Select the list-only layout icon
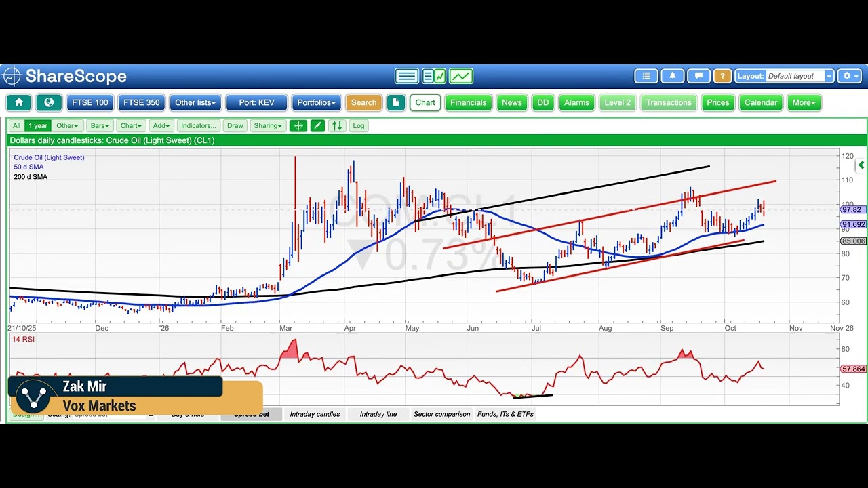This screenshot has width=868, height=488. [407, 76]
